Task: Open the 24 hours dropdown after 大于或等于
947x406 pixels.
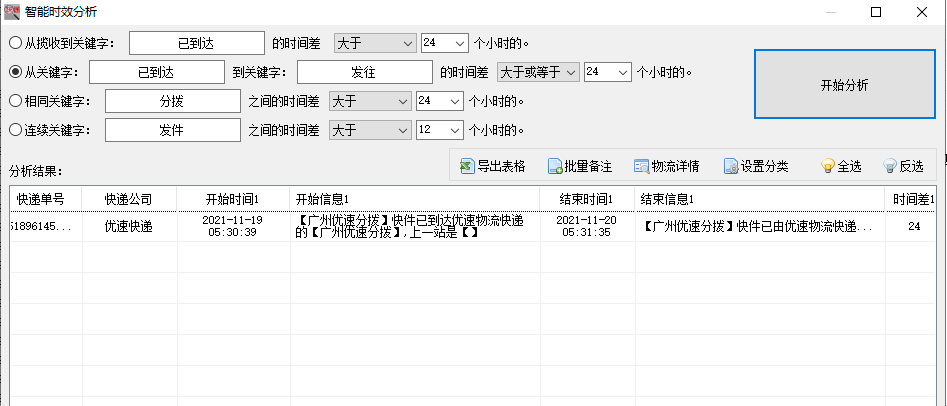Action: 608,72
